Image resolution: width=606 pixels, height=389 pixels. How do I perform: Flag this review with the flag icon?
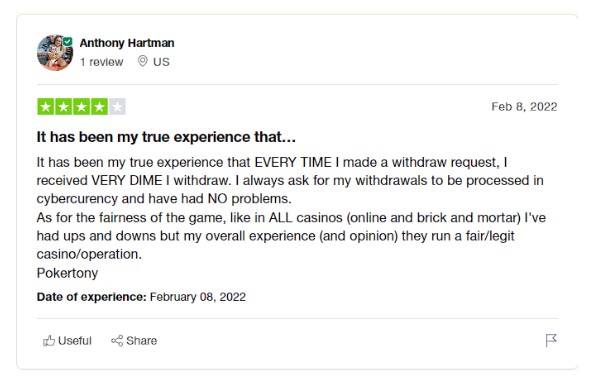(551, 340)
